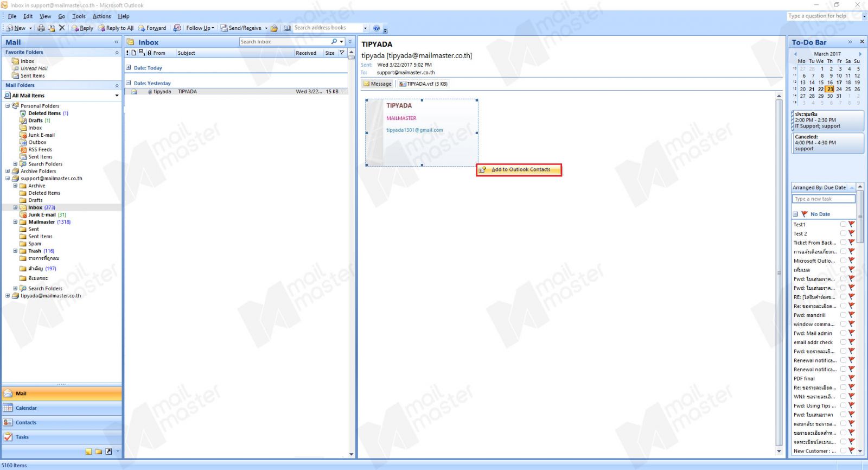Expand the Mailmaster folder node
The image size is (868, 470).
pyautogui.click(x=15, y=222)
